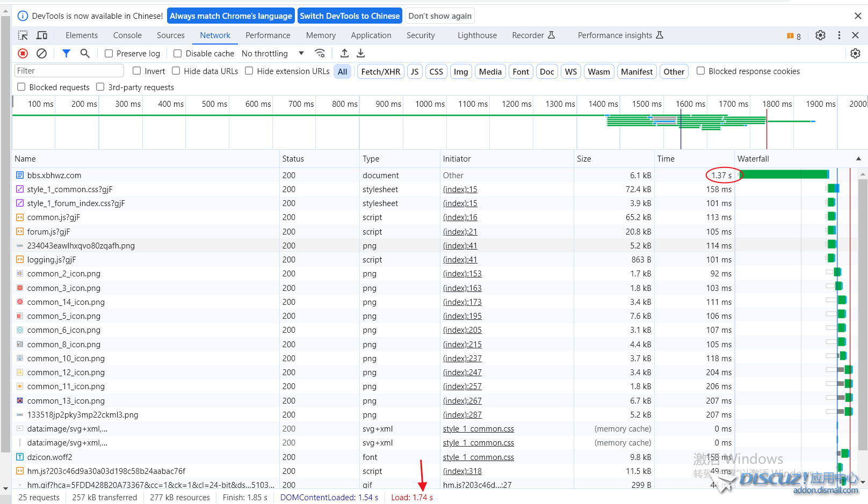The height and width of the screenshot is (504, 868).
Task: Filter requests by Fetch/XHR type
Action: click(x=380, y=71)
